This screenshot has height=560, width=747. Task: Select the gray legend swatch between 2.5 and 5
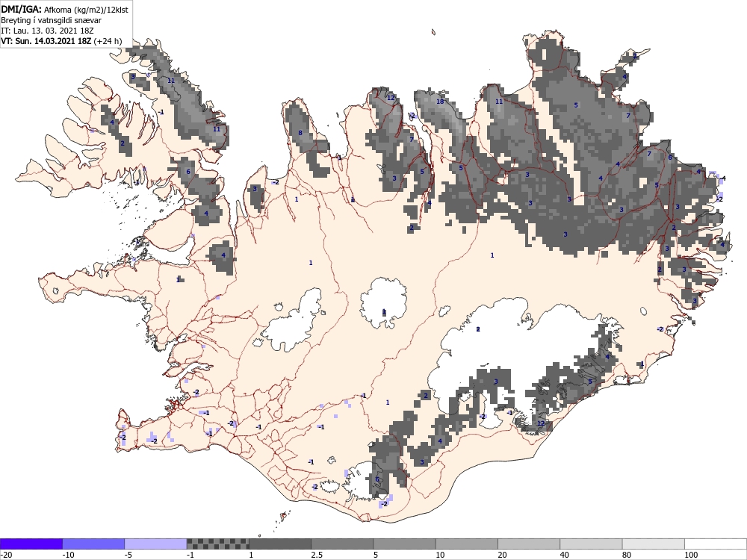point(342,544)
